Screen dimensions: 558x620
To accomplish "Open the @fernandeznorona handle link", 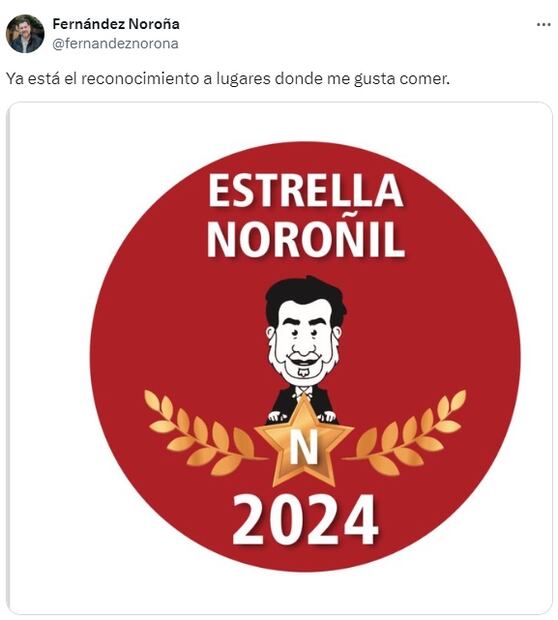I will point(115,43).
